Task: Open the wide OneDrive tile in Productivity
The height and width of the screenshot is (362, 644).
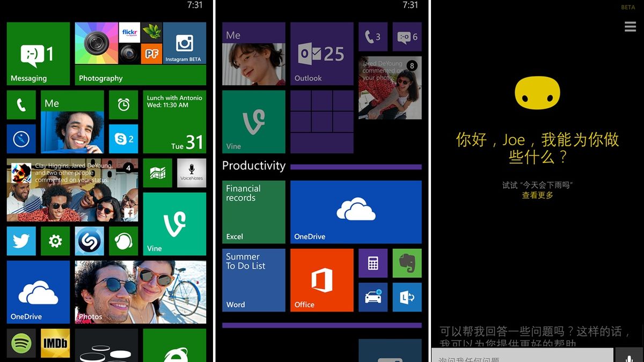Action: pos(356,212)
